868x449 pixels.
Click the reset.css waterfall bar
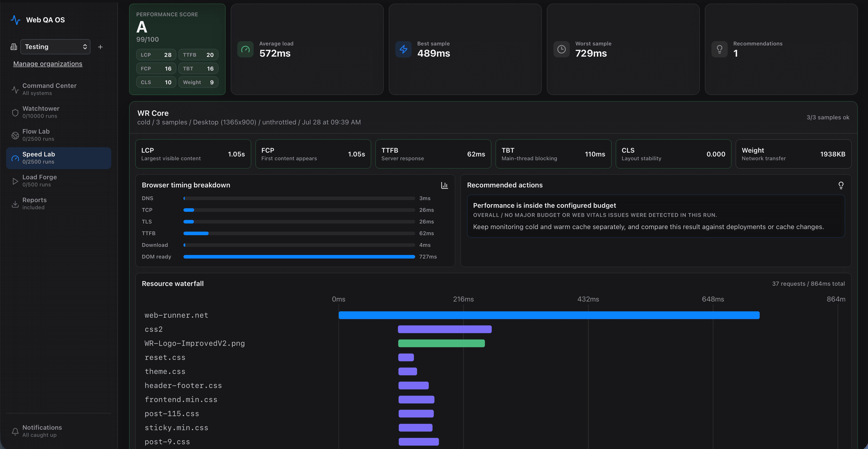click(406, 357)
